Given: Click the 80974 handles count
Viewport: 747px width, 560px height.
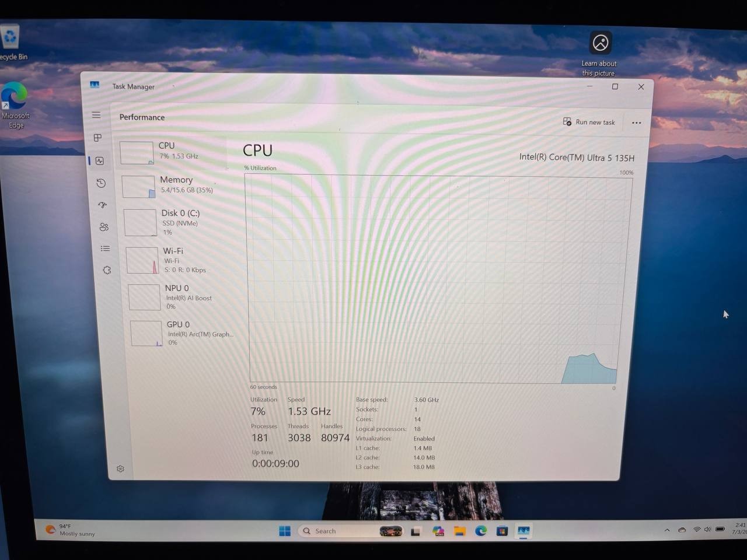Looking at the screenshot, I should [335, 437].
